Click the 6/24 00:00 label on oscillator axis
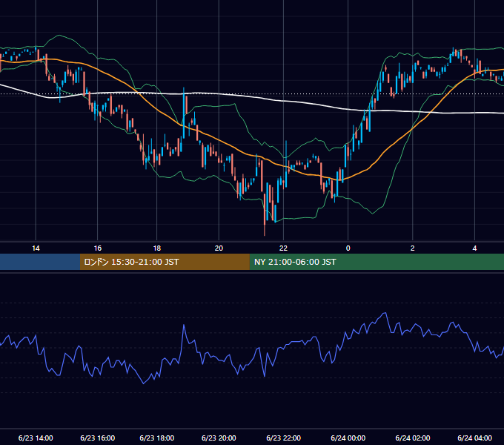Screen dimensions: 504x445 click(348, 438)
